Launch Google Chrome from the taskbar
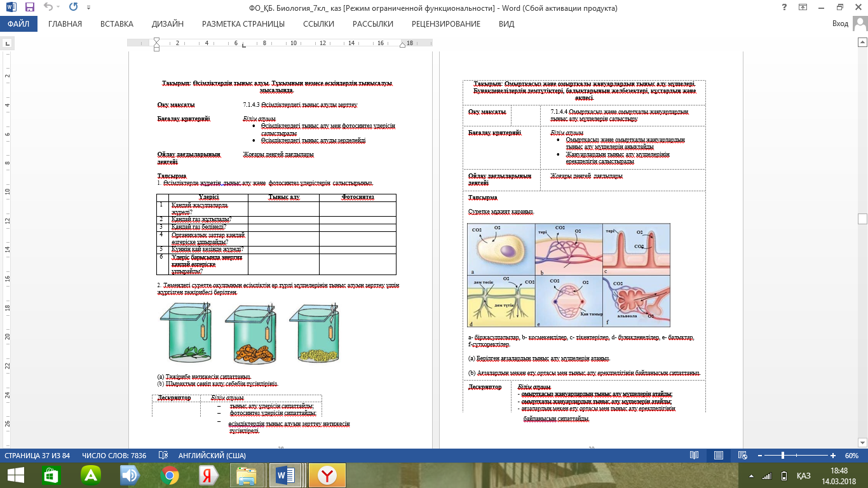The image size is (868, 488). coord(169,475)
